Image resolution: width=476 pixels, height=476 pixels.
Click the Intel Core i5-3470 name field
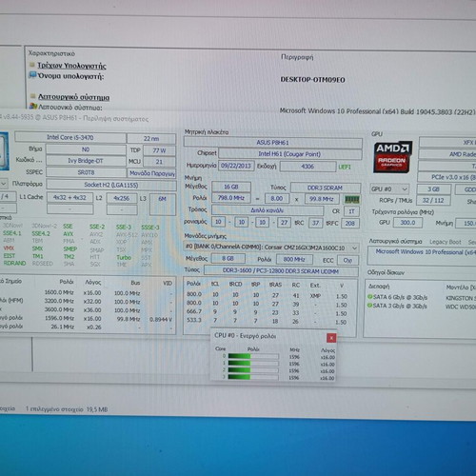click(x=70, y=137)
